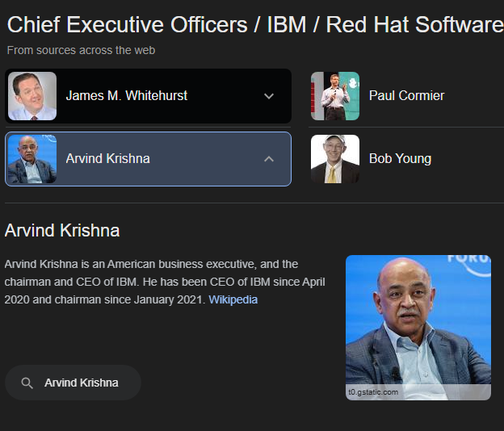Collapse the Arvind Krishna chevron
The width and height of the screenshot is (504, 431).
click(x=269, y=159)
